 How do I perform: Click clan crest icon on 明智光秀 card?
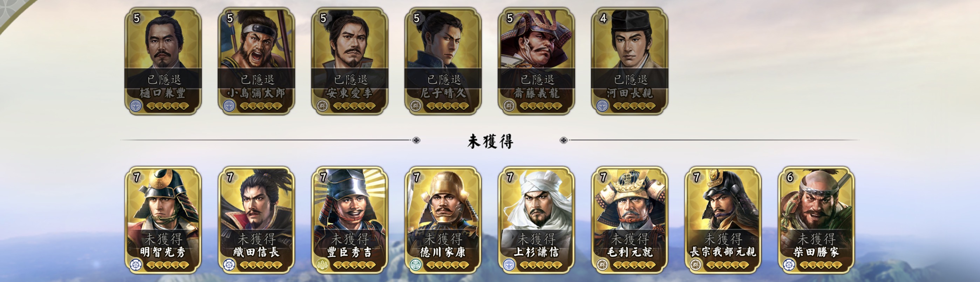tap(136, 264)
